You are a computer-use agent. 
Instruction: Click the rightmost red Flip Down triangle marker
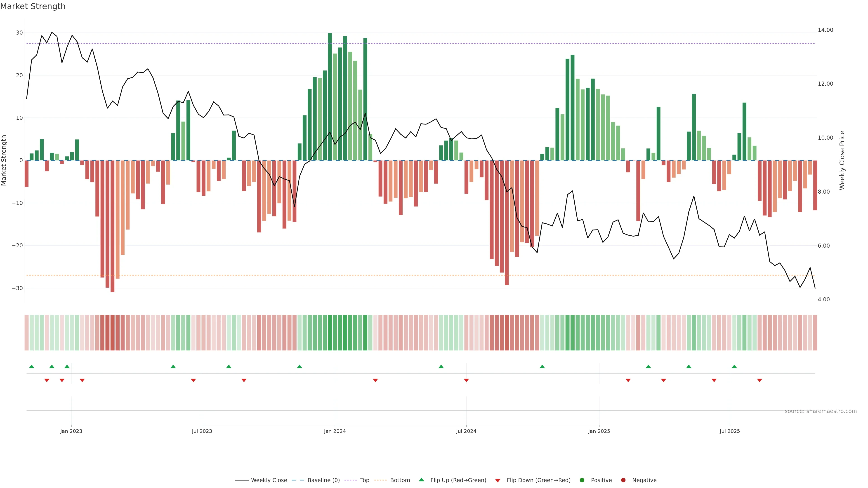[759, 380]
